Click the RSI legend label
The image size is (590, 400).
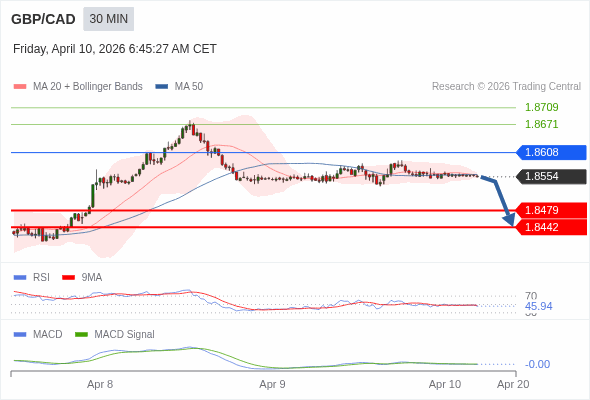coord(41,278)
